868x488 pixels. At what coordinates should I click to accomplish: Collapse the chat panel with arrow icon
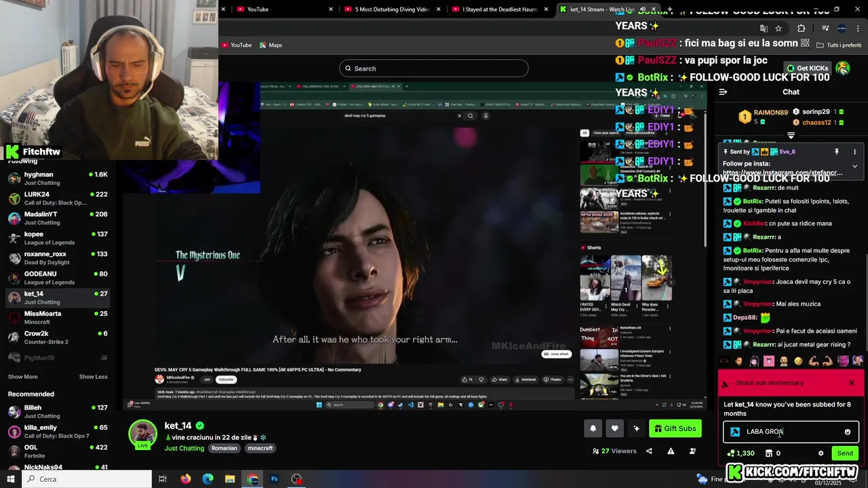pos(723,92)
